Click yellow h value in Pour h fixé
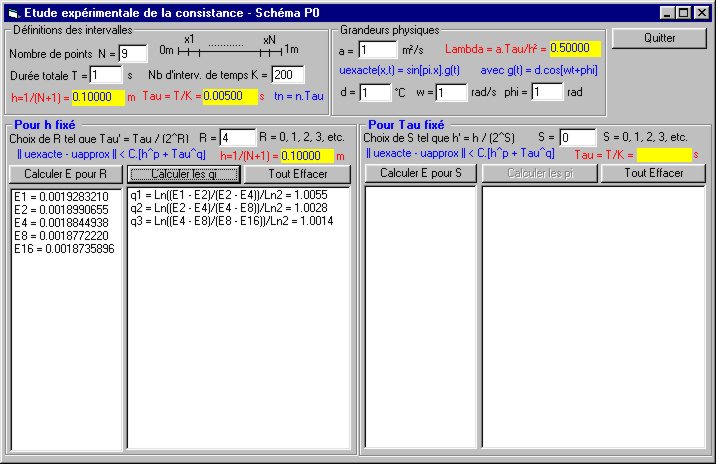The image size is (716, 464). (307, 156)
